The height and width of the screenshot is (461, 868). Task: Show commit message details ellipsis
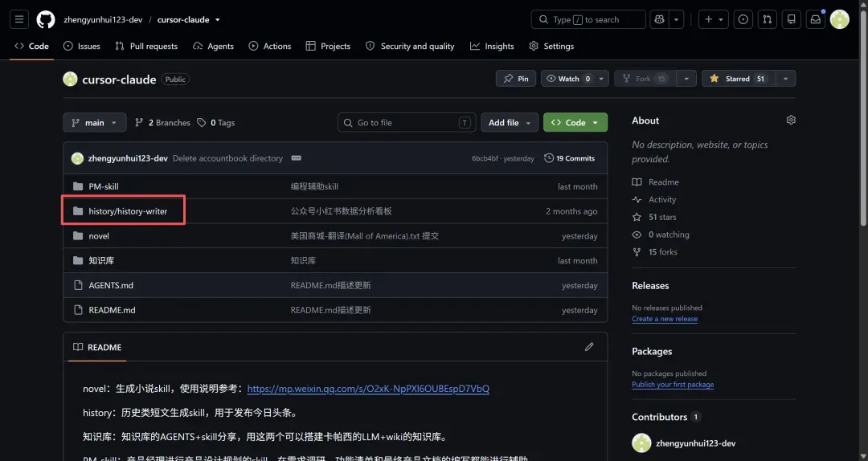pos(296,158)
